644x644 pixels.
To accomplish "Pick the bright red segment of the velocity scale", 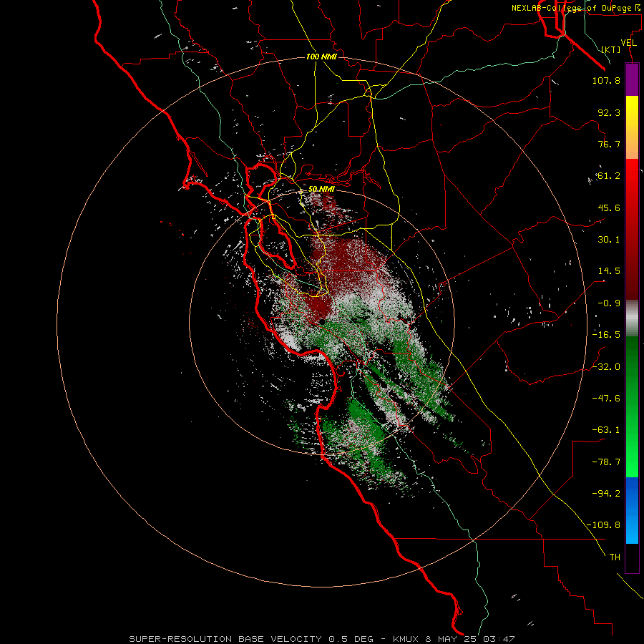I will (x=632, y=229).
